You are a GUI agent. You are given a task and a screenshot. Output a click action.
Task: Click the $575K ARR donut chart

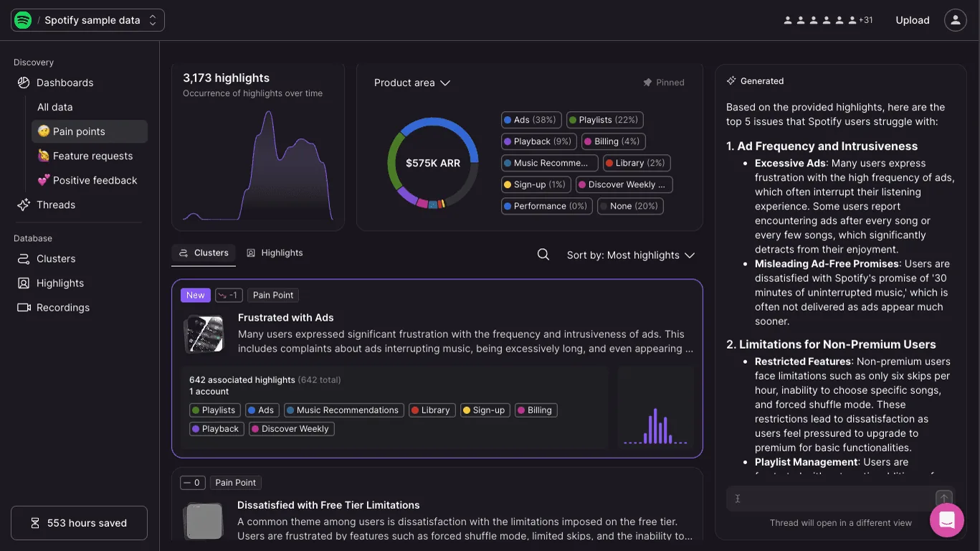coord(433,163)
